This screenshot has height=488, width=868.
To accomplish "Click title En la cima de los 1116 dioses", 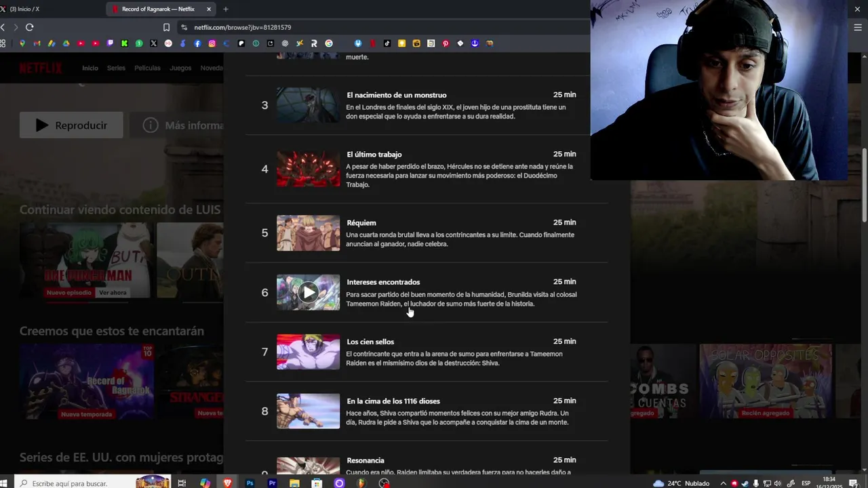I will [x=393, y=401].
